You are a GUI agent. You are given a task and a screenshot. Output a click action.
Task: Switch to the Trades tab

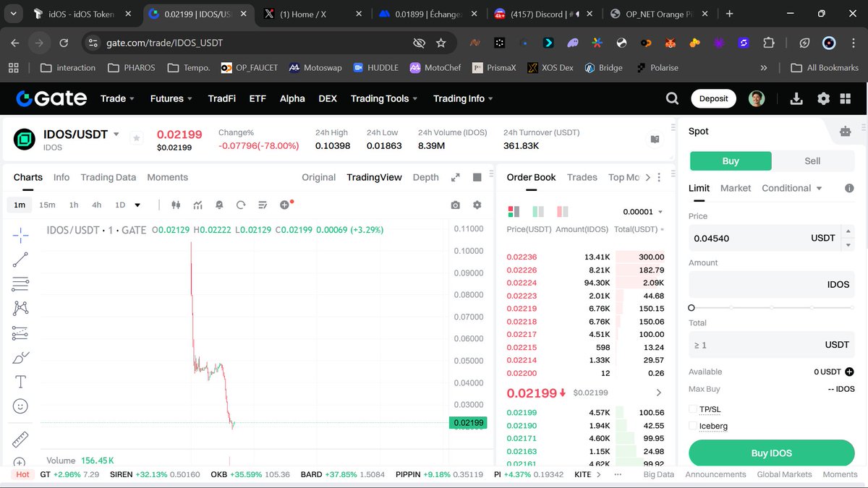coord(582,177)
